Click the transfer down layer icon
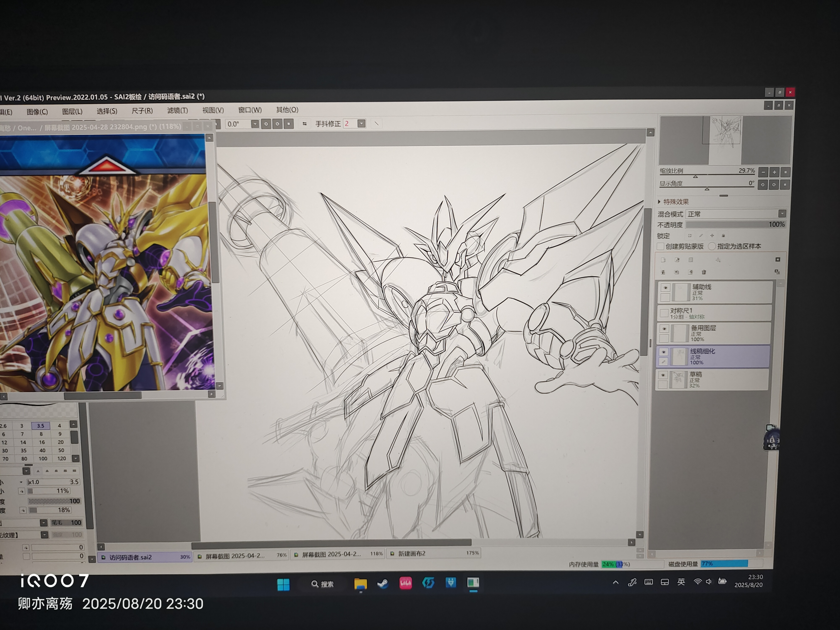 tap(663, 272)
